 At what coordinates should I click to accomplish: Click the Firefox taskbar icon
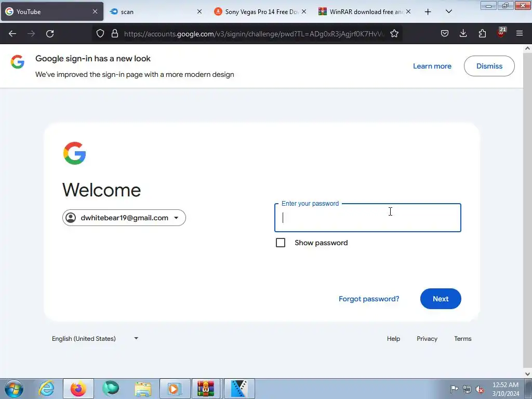[78, 389]
